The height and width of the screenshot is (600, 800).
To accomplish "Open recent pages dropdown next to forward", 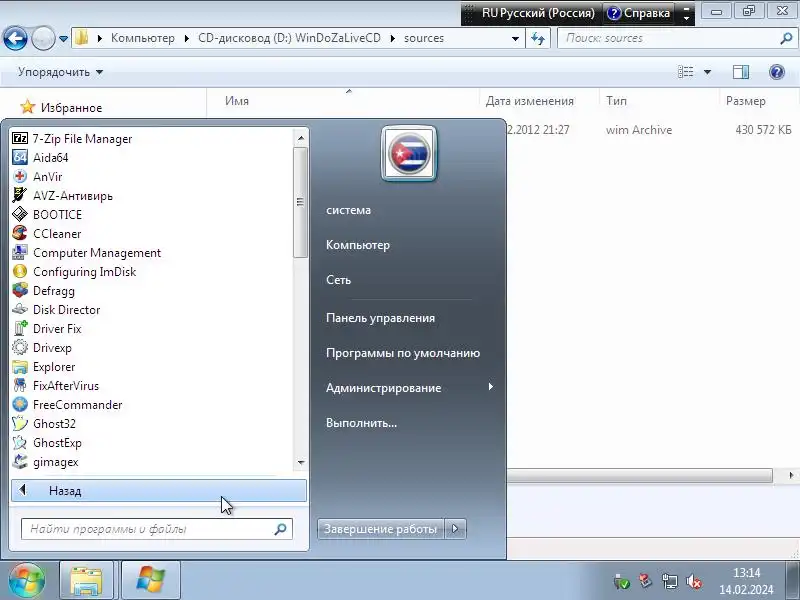I will [63, 38].
